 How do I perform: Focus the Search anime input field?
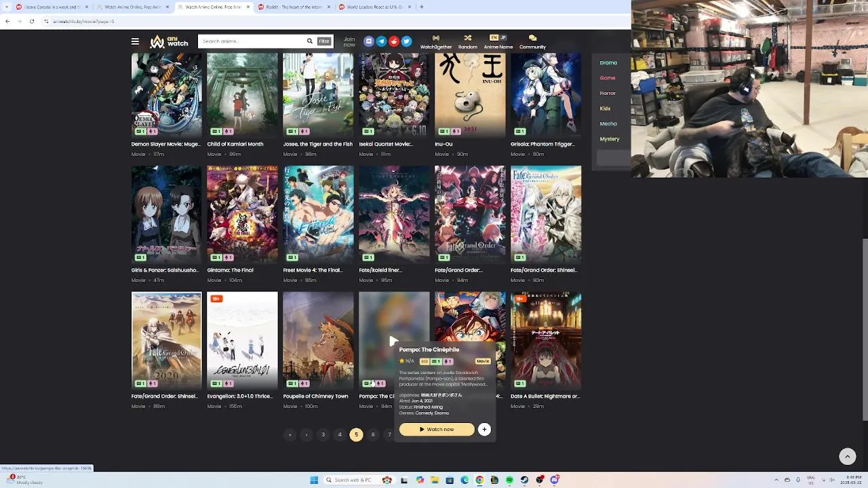pos(252,41)
